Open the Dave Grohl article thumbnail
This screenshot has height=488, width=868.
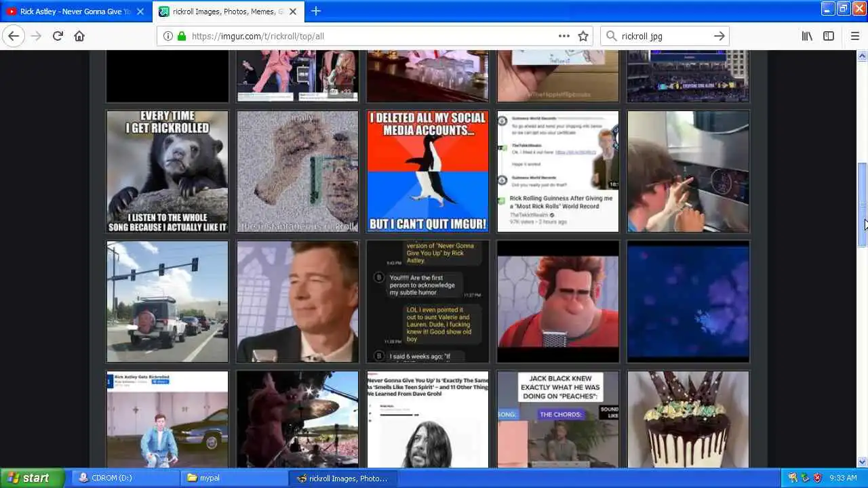(x=428, y=419)
